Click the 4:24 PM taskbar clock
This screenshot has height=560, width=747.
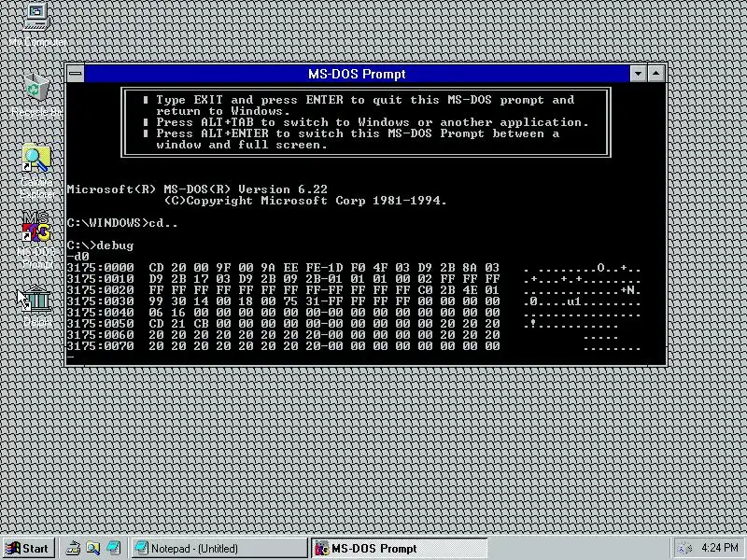click(720, 548)
